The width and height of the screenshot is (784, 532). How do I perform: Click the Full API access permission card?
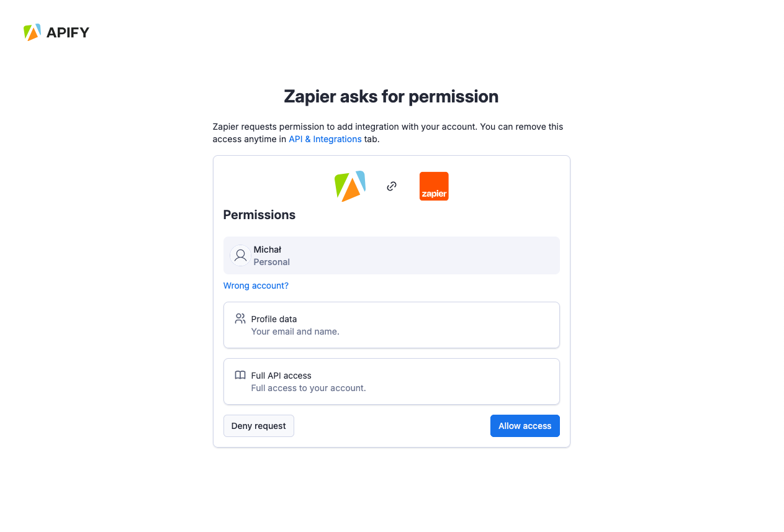click(391, 381)
